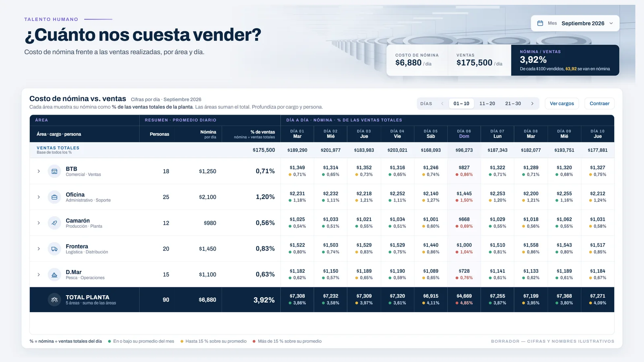This screenshot has height=362, width=644.
Task: Click the Camarón shrimp area icon
Action: click(54, 223)
